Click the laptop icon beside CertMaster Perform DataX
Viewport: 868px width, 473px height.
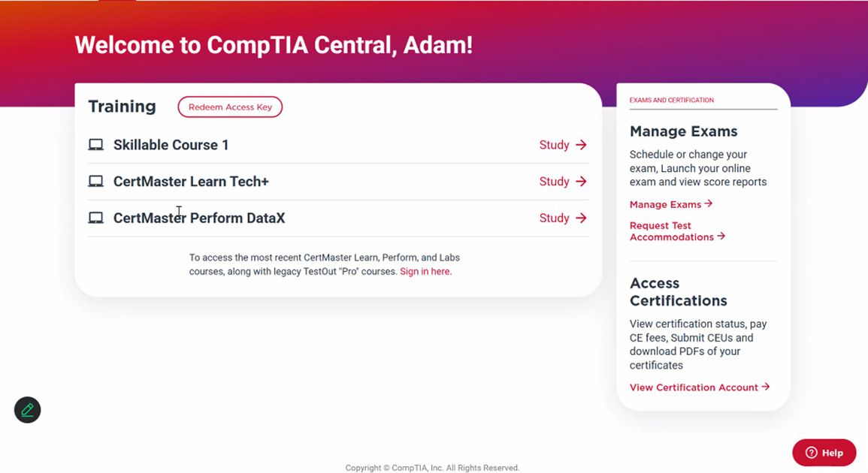95,218
